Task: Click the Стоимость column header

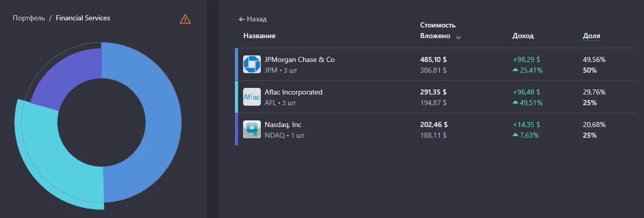Action: coord(438,25)
